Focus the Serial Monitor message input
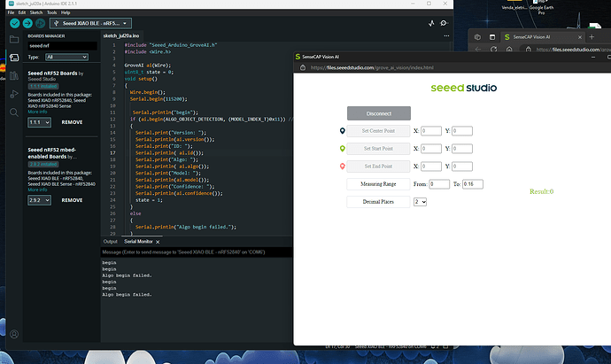The height and width of the screenshot is (364, 611). pyautogui.click(x=197, y=252)
